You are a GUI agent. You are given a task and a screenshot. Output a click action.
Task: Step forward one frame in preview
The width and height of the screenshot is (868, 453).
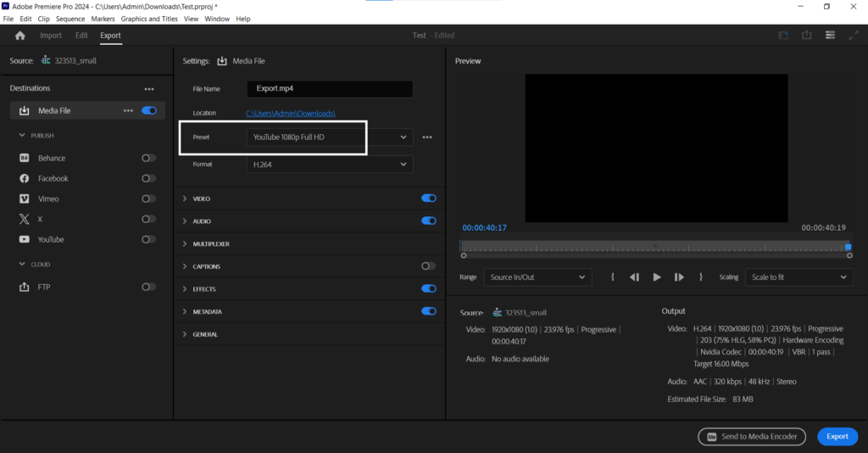679,277
